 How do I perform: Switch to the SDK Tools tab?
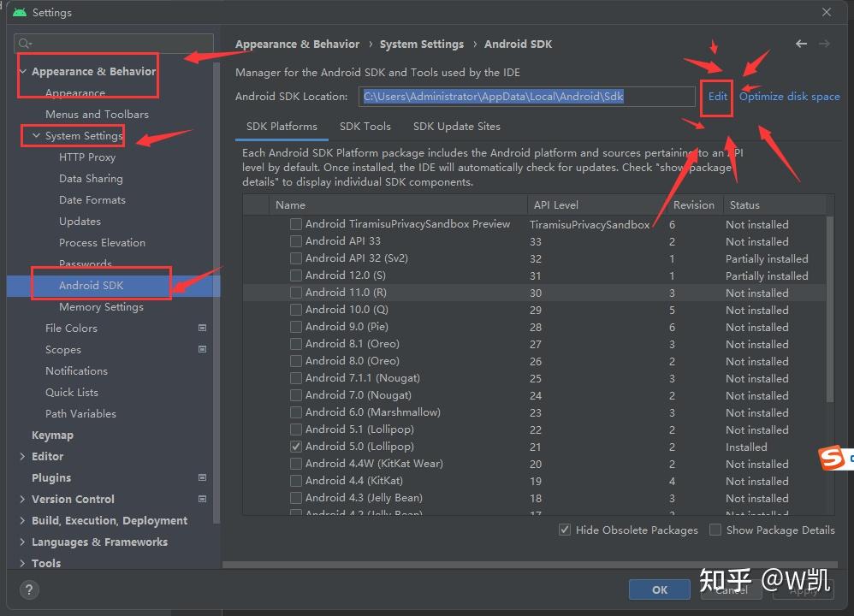(x=365, y=126)
